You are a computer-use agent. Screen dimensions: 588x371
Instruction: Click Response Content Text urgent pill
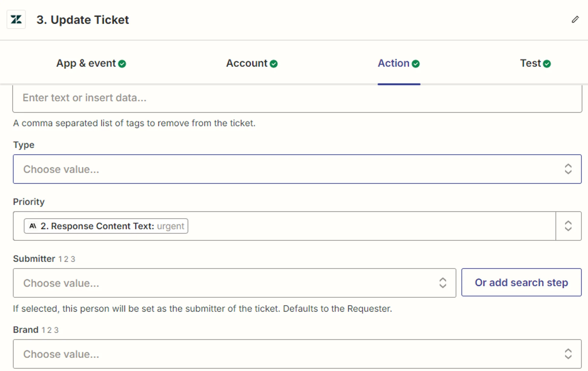pos(106,226)
